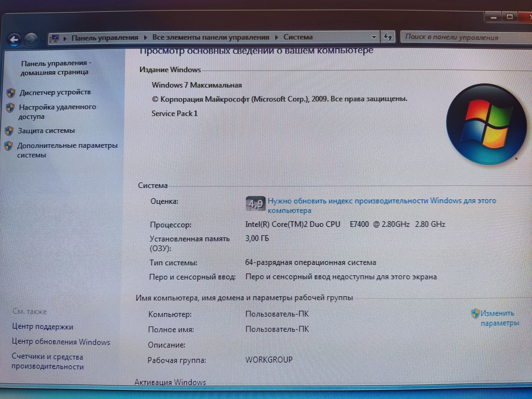This screenshot has width=532, height=399.
Task: Open Настройка удаленного доступа link
Action: click(57, 112)
